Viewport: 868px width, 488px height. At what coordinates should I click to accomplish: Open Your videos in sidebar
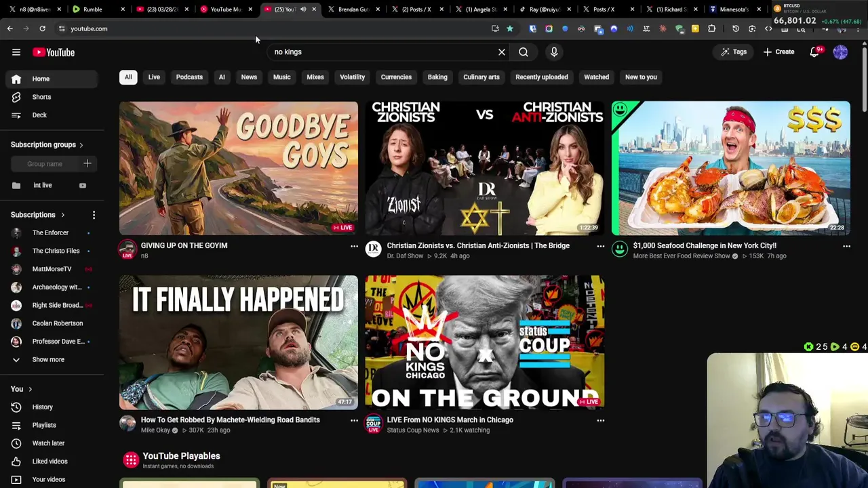[x=52, y=479]
